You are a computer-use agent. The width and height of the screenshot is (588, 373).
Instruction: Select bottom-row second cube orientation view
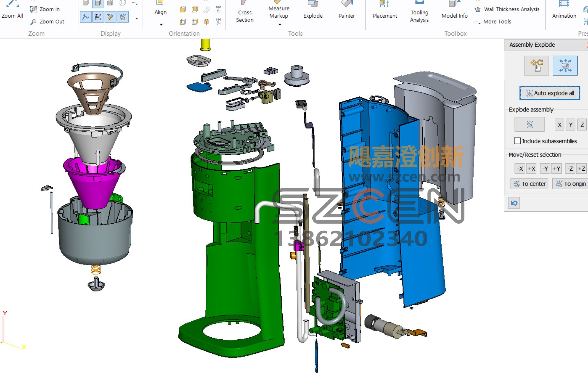pos(195,22)
